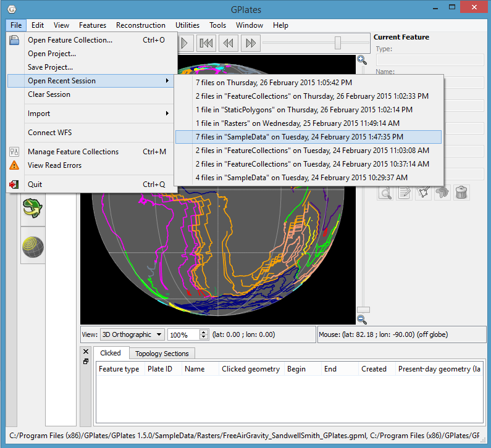Viewport: 491px width, 448px height.
Task: Click the GPlates title bar logo
Action: 12,9
